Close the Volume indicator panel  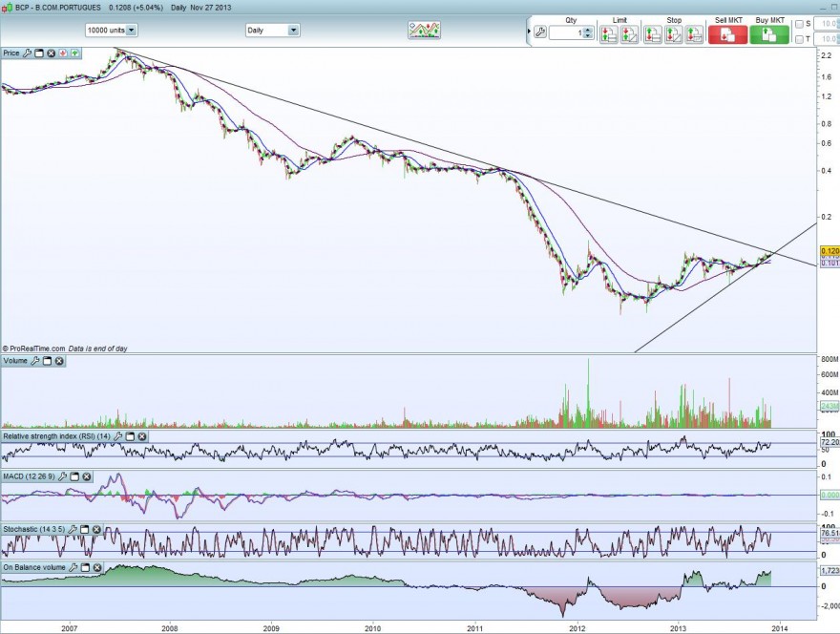(59, 361)
